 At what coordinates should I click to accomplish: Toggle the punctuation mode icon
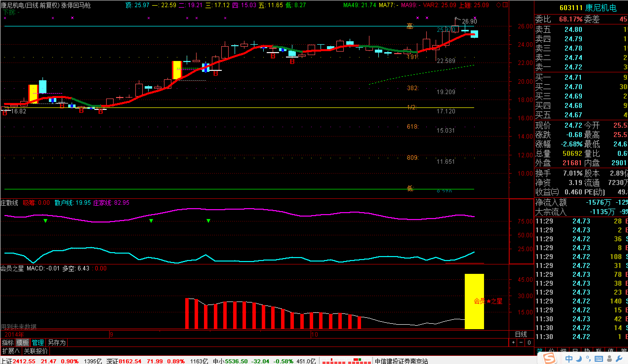tap(588, 359)
